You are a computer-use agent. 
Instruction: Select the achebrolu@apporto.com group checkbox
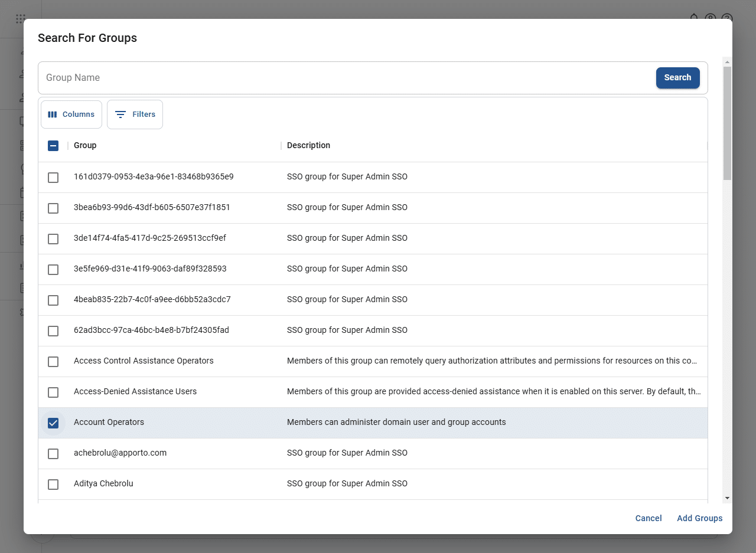click(x=53, y=453)
